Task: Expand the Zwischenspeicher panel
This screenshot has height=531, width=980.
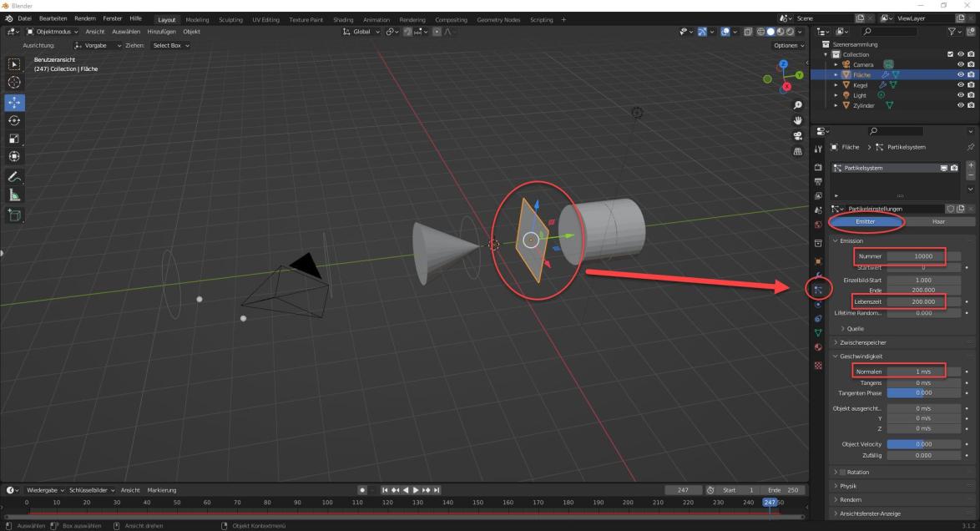Action: coord(863,342)
